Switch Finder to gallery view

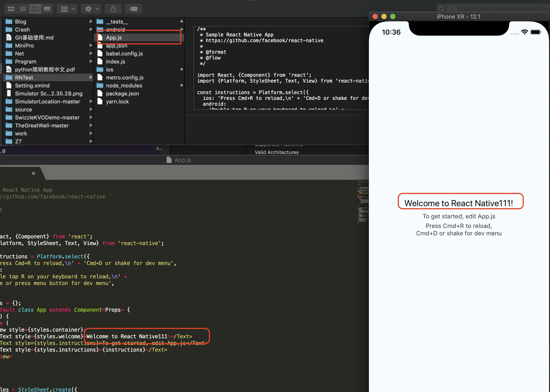(x=47, y=9)
